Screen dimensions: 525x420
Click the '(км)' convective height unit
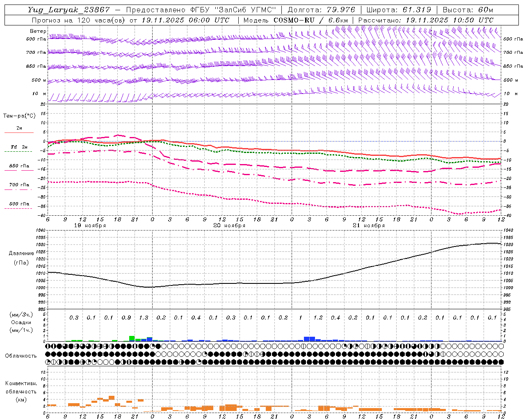22,399
